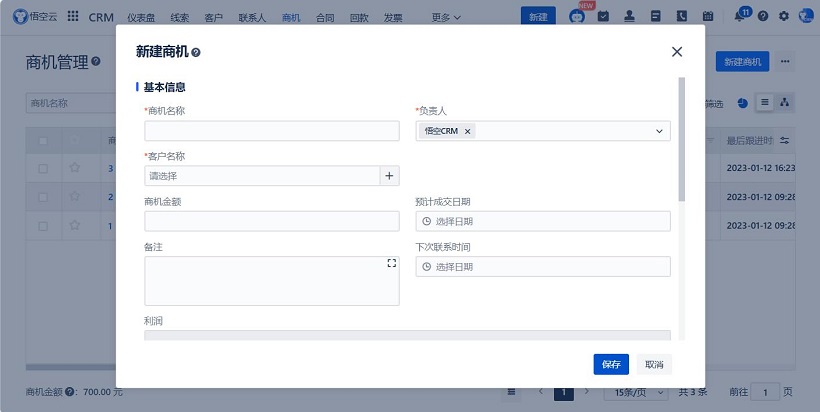This screenshot has height=412, width=820.
Task: Click the dialog vertical scrollbar
Action: (x=681, y=139)
